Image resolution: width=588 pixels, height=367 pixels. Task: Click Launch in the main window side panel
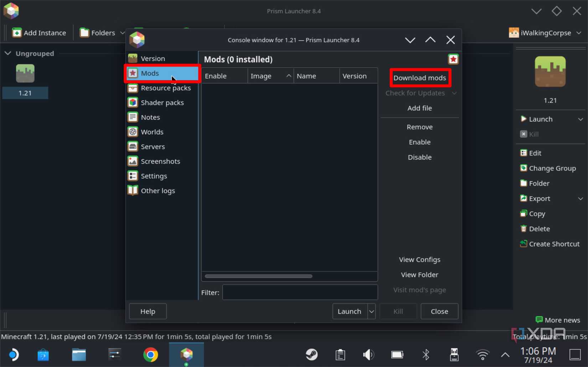click(537, 119)
